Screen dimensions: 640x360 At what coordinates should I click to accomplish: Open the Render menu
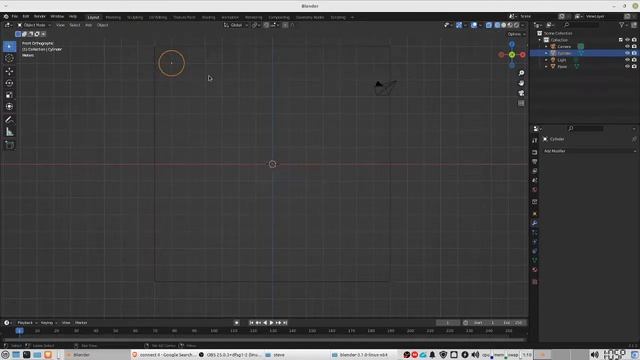click(40, 17)
